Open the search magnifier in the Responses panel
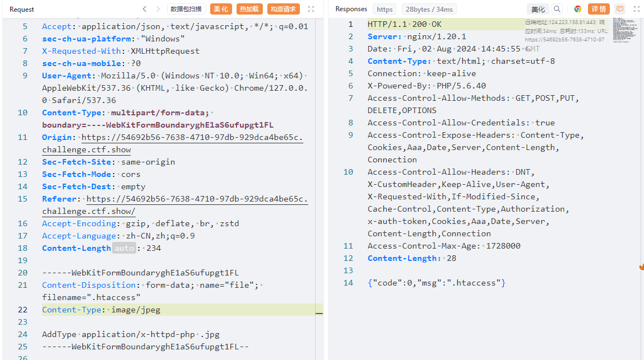Screen dimensions: 644x360 [x=557, y=9]
